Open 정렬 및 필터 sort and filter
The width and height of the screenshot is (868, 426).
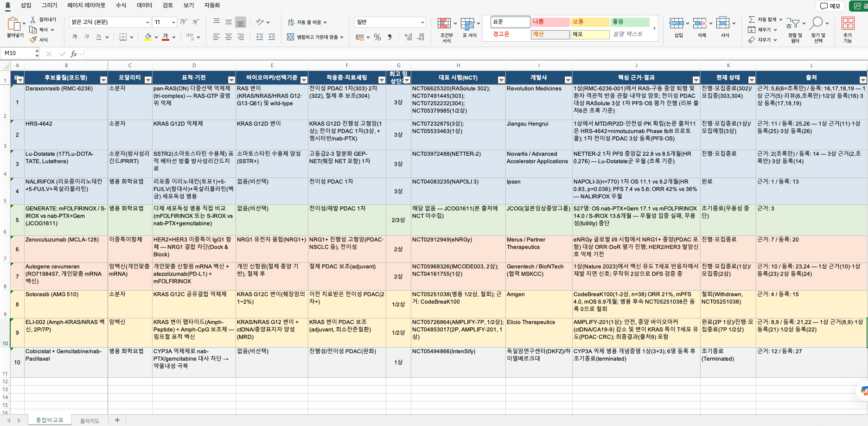click(795, 30)
